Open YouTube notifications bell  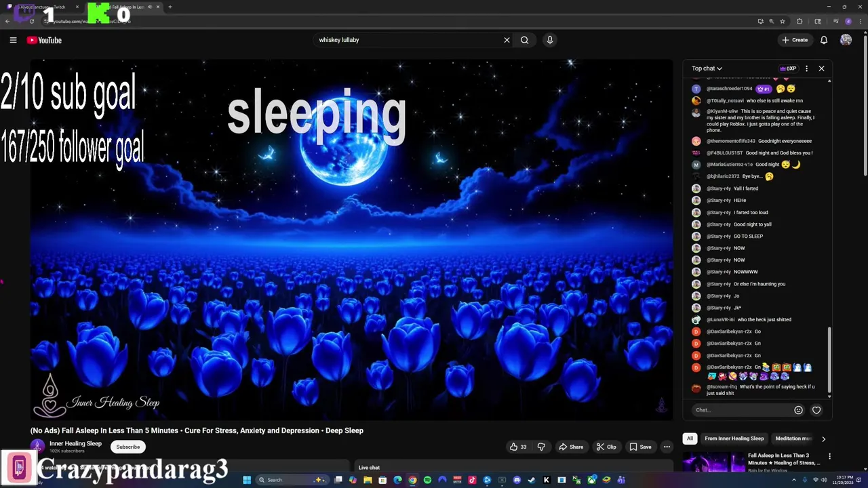tap(824, 40)
